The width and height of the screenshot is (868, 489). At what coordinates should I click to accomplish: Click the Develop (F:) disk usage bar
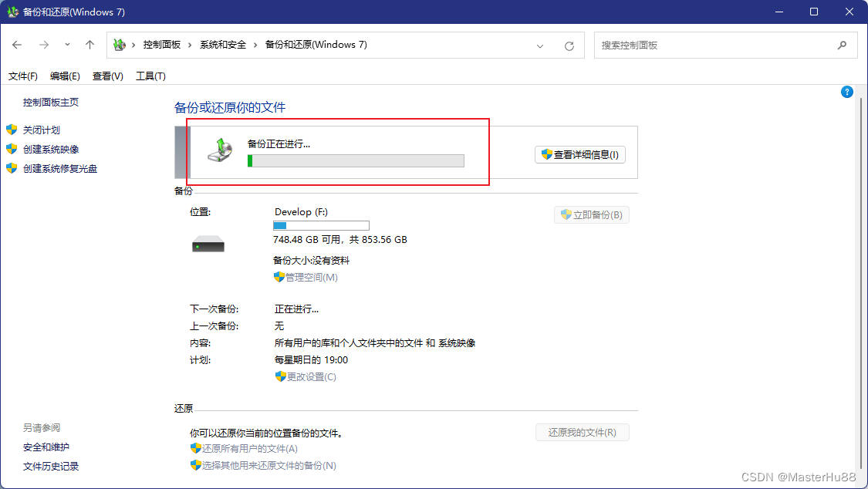[321, 226]
